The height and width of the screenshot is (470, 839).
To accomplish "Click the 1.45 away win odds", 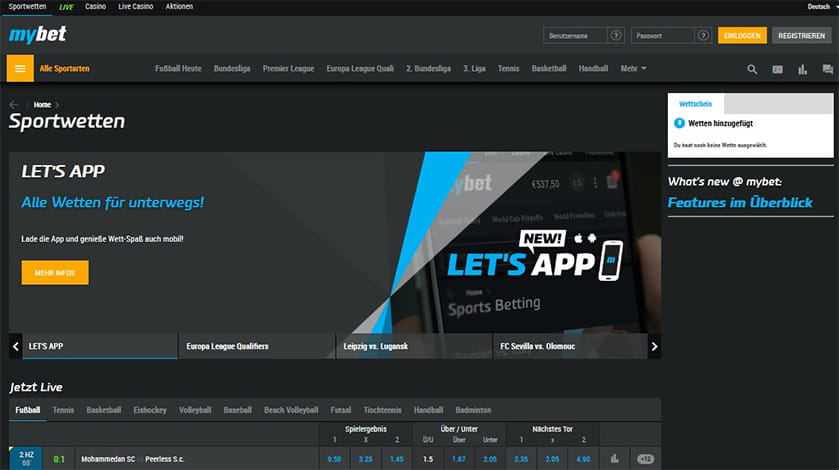I will 396,459.
